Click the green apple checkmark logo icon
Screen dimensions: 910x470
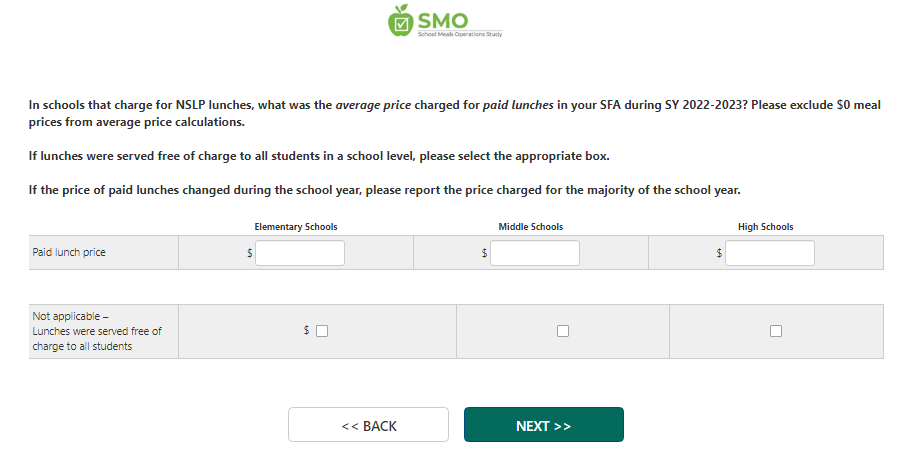[400, 21]
